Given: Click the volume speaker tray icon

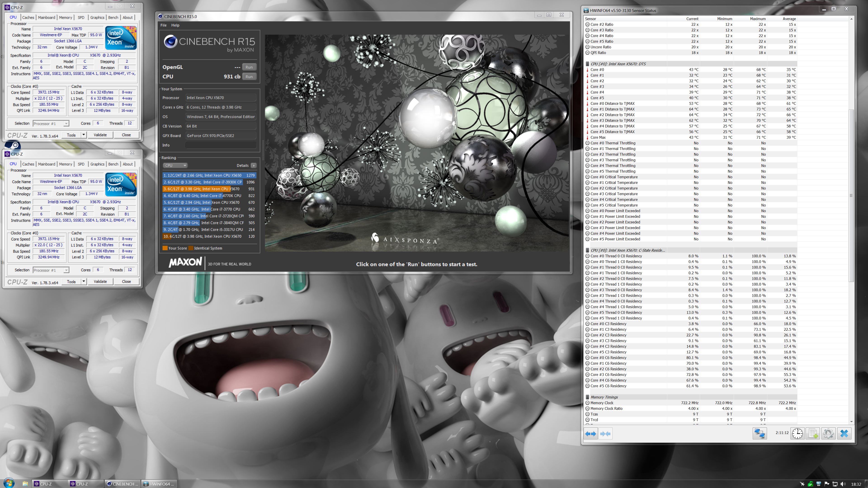Looking at the screenshot, I should (x=843, y=484).
